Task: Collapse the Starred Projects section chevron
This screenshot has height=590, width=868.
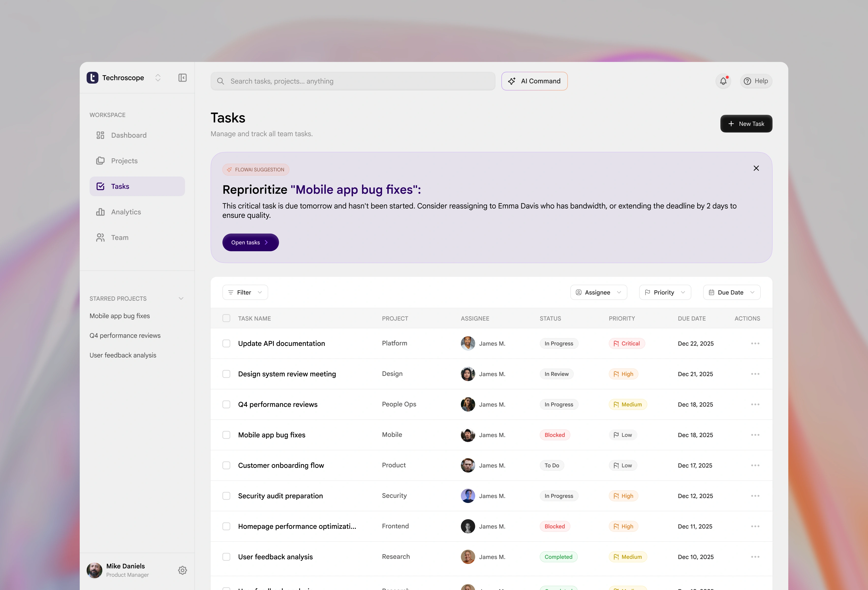Action: pyautogui.click(x=181, y=298)
